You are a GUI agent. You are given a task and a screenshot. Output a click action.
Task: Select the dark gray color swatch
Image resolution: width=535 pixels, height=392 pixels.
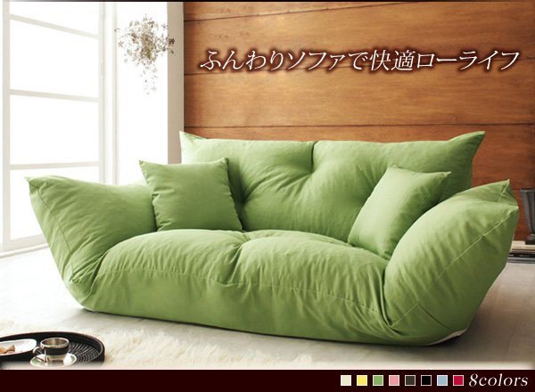click(408, 380)
